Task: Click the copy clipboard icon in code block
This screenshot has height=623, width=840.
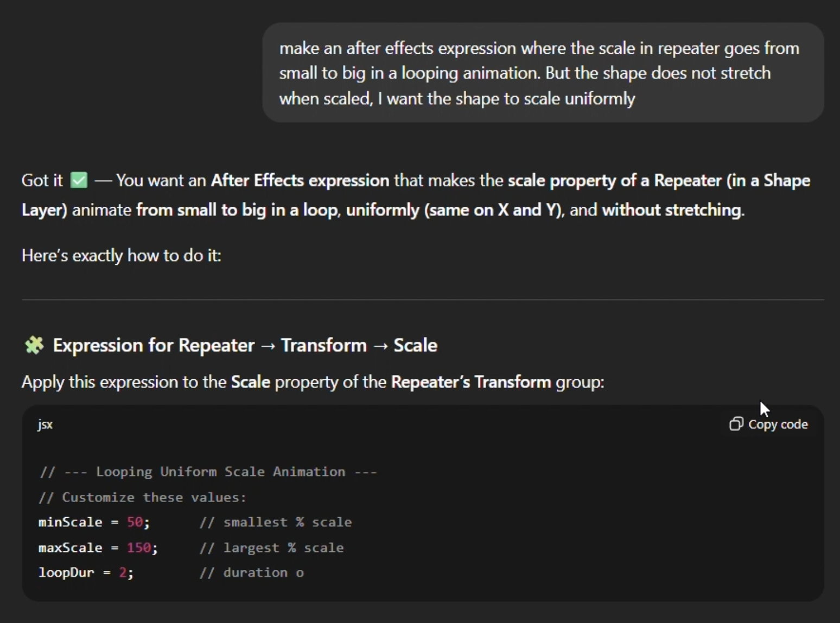Action: (x=736, y=424)
